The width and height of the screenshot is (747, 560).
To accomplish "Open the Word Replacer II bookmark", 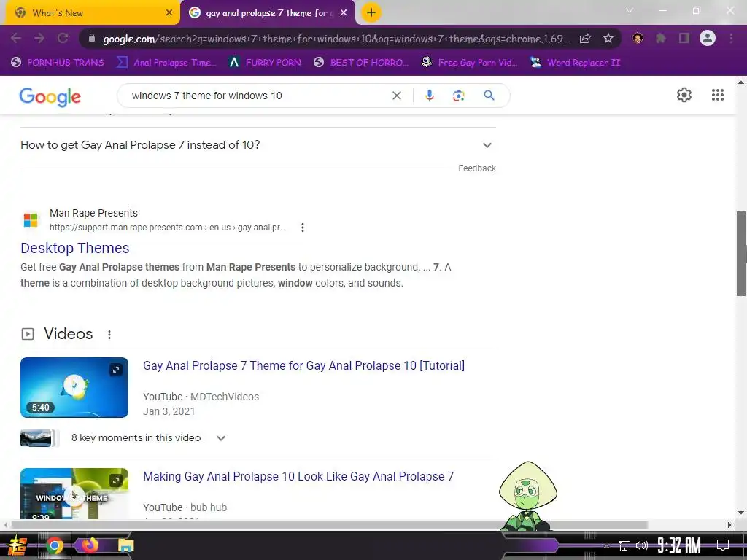I will [x=576, y=63].
